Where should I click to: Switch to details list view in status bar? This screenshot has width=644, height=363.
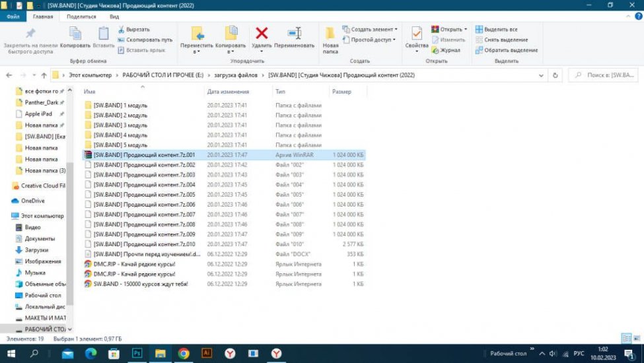[x=626, y=339]
